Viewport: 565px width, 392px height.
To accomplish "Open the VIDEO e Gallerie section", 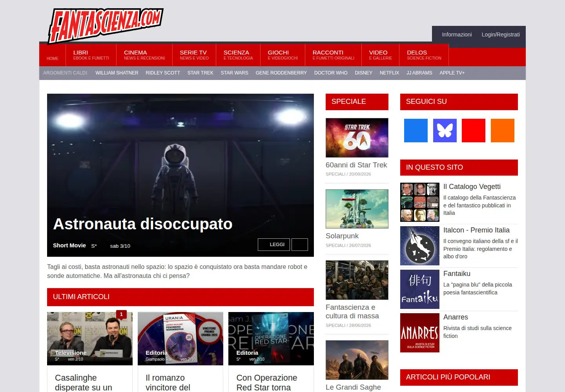I will (x=380, y=55).
